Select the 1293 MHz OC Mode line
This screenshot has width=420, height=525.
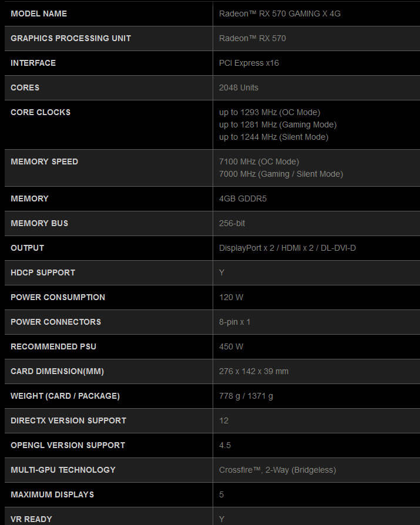[x=270, y=112]
